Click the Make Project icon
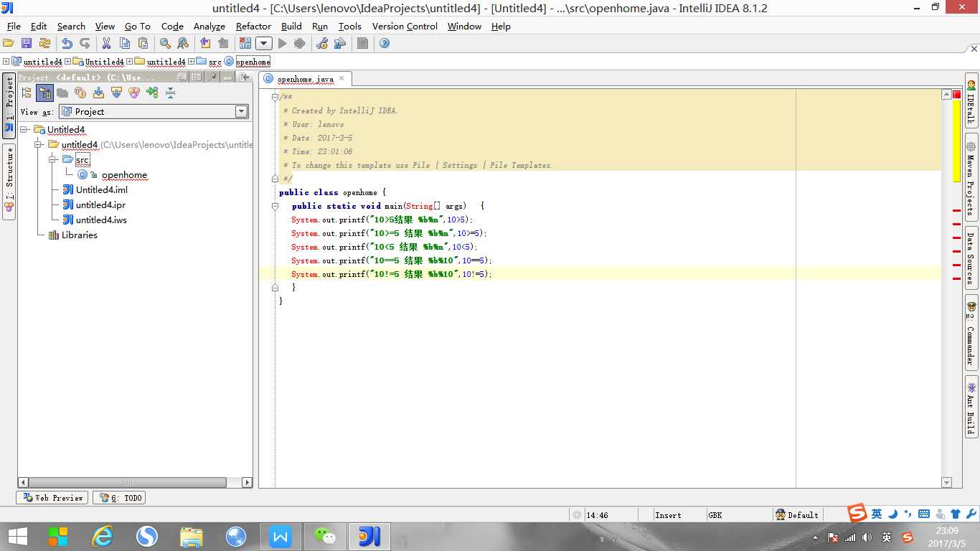The width and height of the screenshot is (980, 551). pos(246,44)
